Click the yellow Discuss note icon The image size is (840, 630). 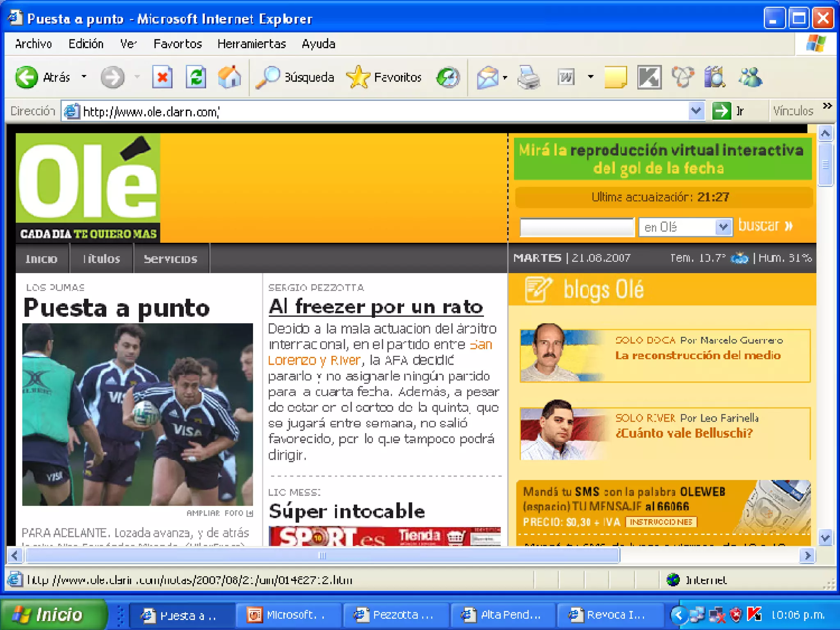click(616, 77)
